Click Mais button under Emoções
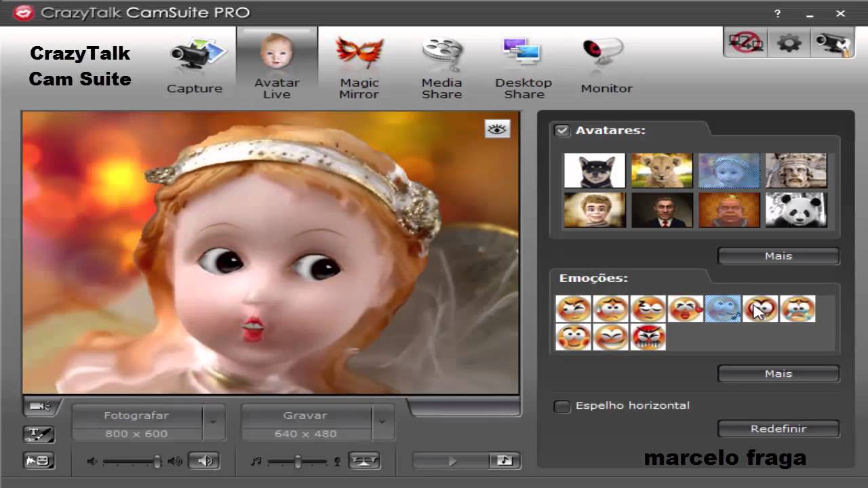868x488 pixels. coord(778,373)
